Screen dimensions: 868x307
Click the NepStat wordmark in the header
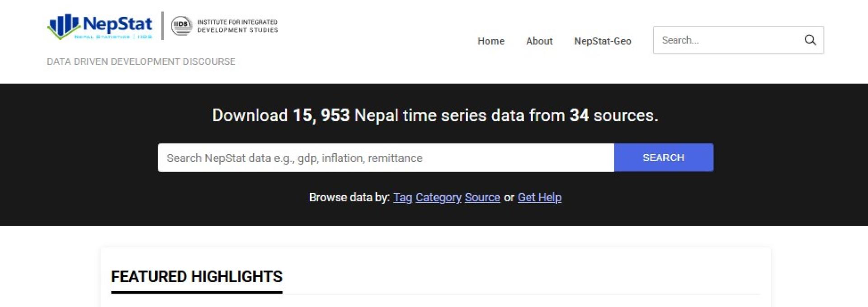[x=118, y=23]
